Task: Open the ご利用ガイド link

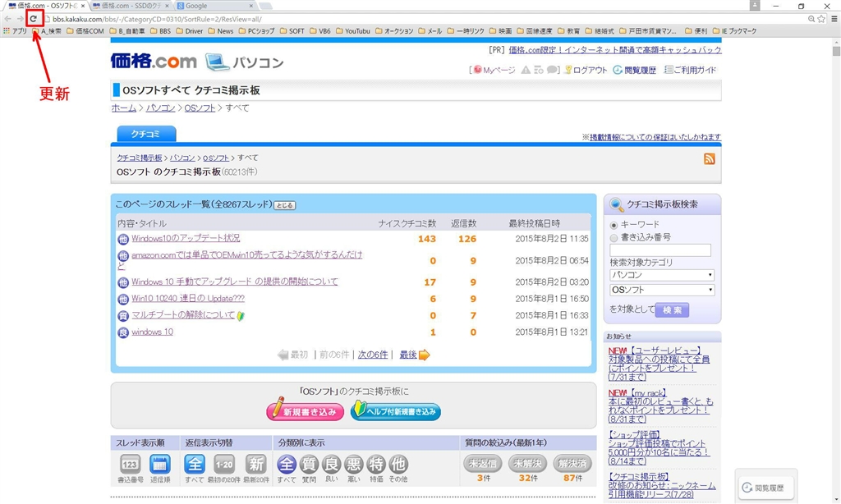Action: click(x=695, y=71)
